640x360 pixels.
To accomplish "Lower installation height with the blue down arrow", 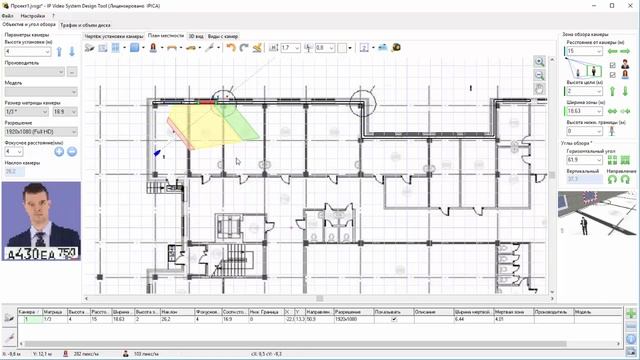I will (x=72, y=51).
